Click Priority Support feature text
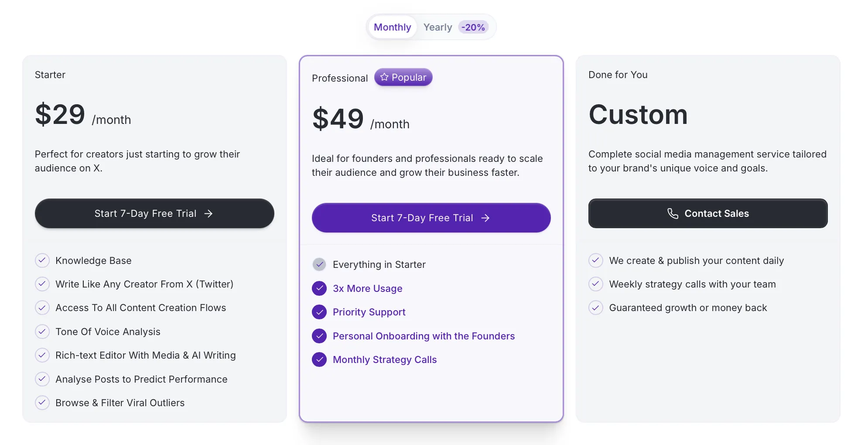 pyautogui.click(x=369, y=312)
